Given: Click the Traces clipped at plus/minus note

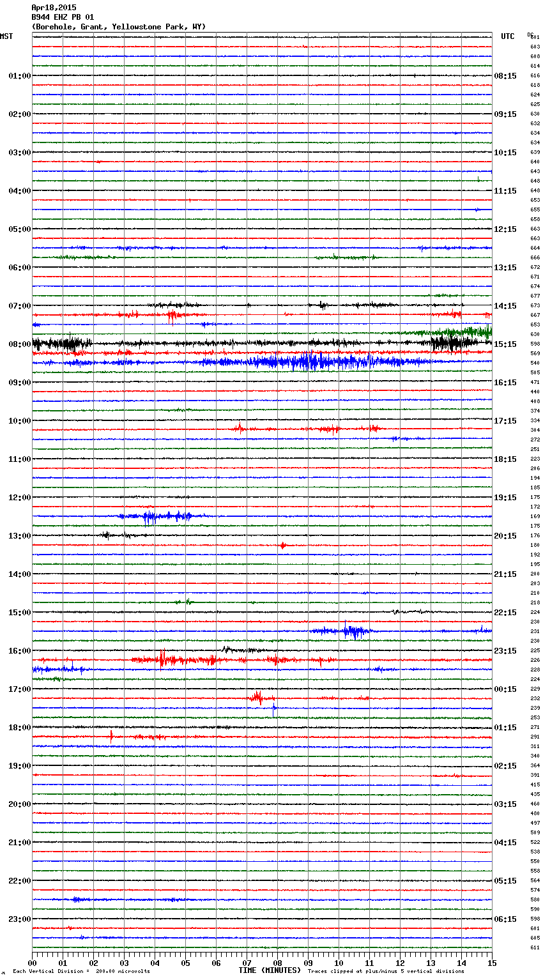Looking at the screenshot, I should coord(386,971).
